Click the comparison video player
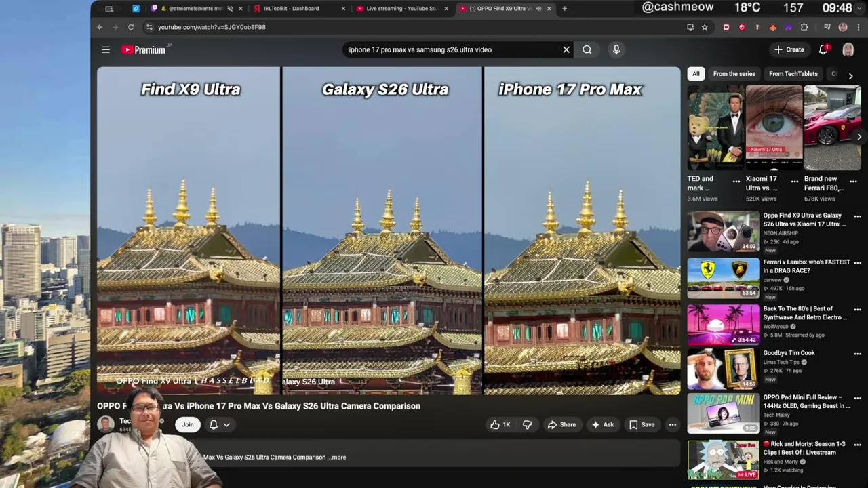868x488 pixels. coord(389,230)
